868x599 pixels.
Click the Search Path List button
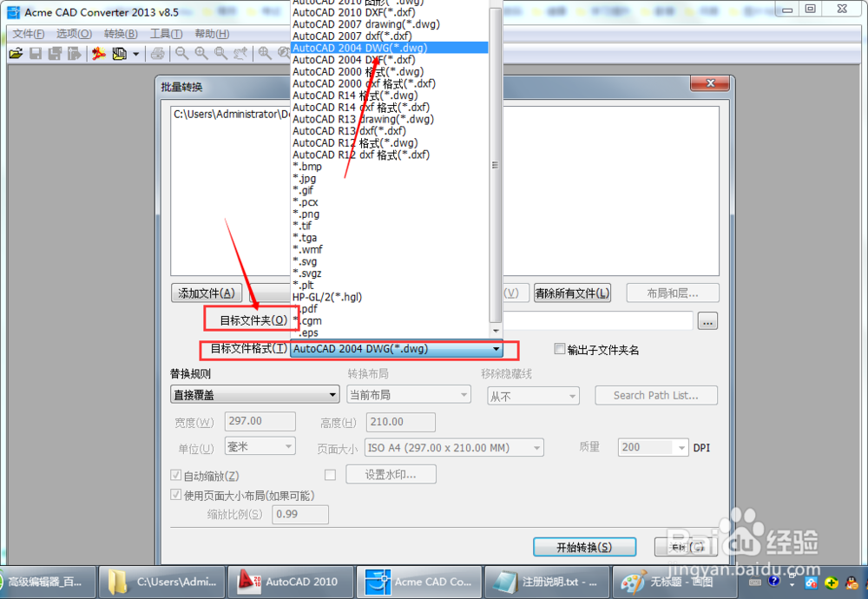click(655, 394)
